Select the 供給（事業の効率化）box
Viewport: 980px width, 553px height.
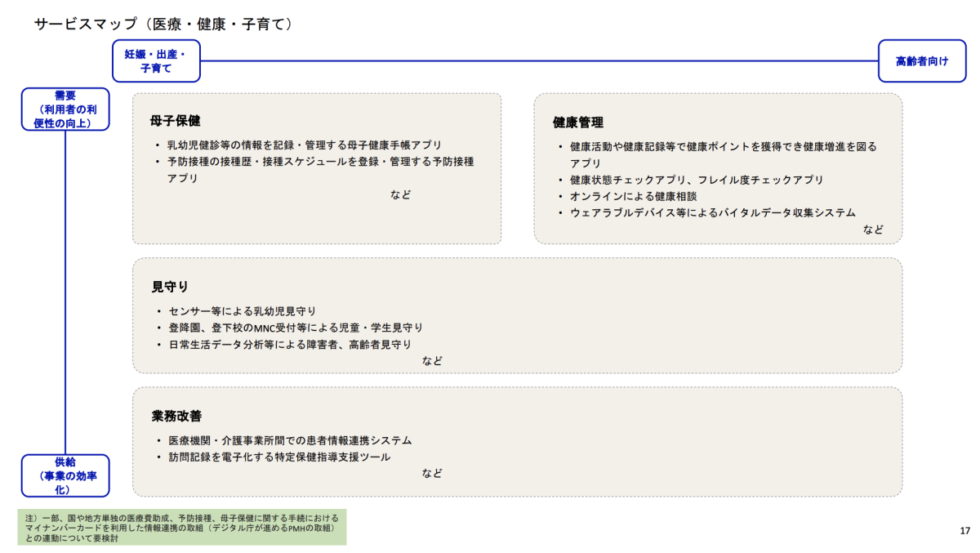point(65,475)
